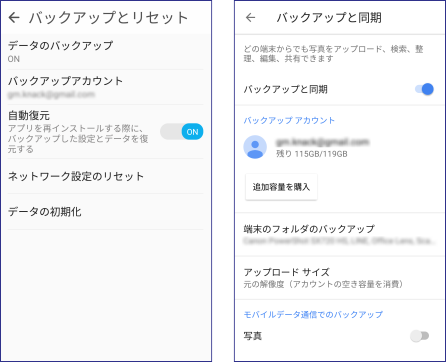Viewport: 446px width, 362px height.
Task: Click 追加容量を購入 button
Action: pos(281,187)
